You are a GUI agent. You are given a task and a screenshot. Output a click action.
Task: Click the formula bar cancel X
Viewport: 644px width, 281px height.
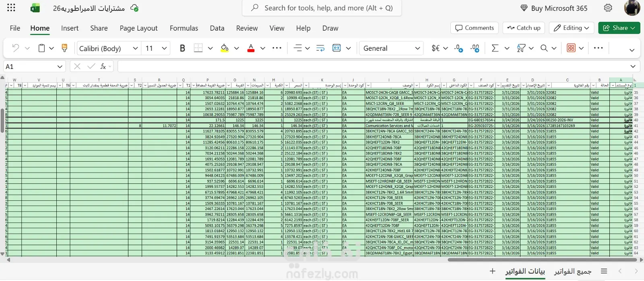pyautogui.click(x=77, y=66)
